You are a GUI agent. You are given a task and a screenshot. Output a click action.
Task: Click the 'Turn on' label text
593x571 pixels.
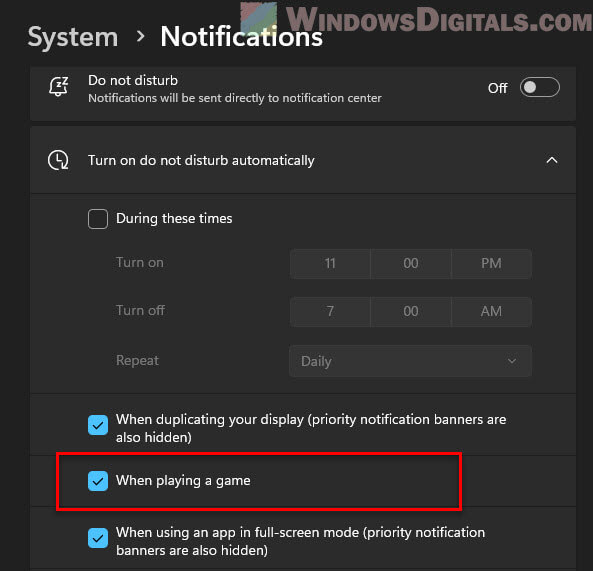pos(140,262)
